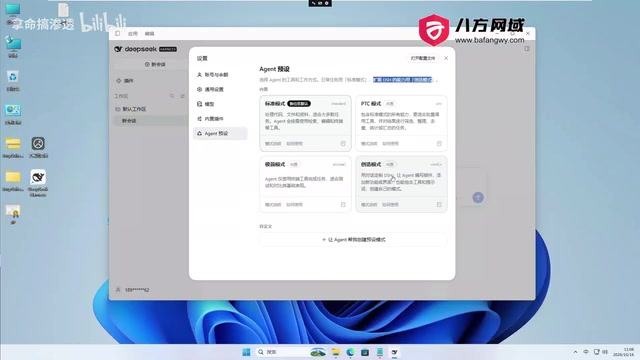
Task: Open File Explorer from taskbar
Action: 336,352
